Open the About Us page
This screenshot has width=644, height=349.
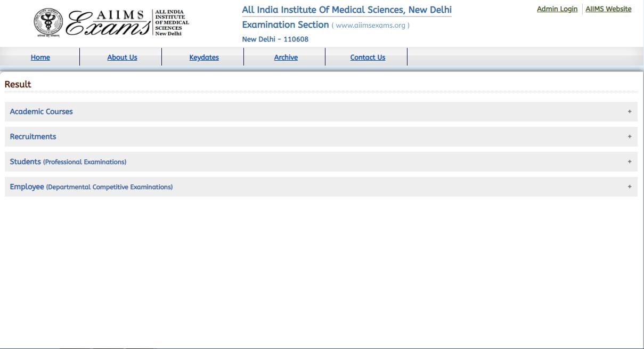click(x=122, y=58)
